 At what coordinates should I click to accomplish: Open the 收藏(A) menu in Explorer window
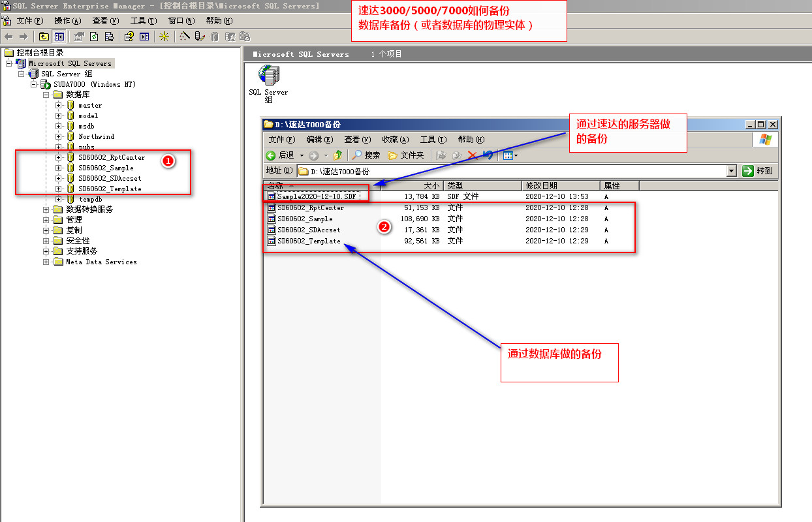pos(395,140)
